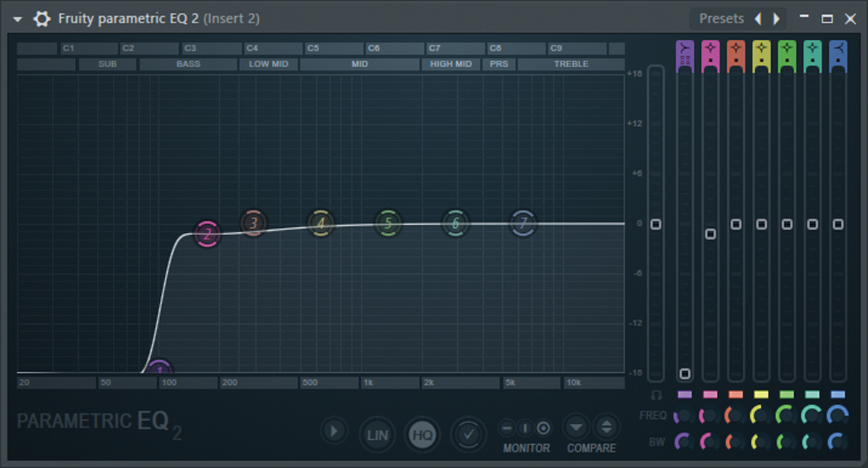Image resolution: width=868 pixels, height=468 pixels.
Task: Click the green BW knob
Action: (x=787, y=441)
